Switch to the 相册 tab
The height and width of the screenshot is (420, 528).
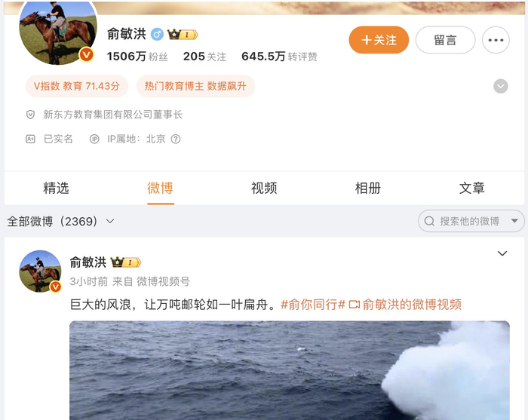pos(368,188)
